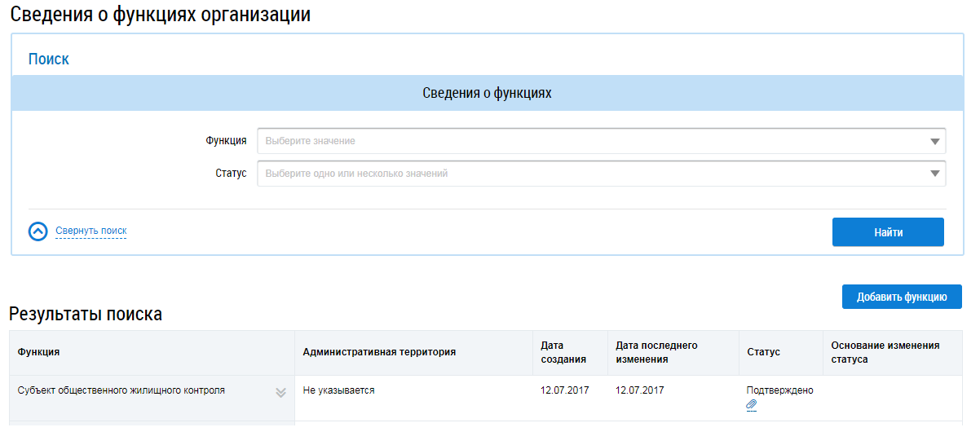Click the collapse search circle arrow icon
This screenshot has height=445, width=980.
[x=38, y=231]
